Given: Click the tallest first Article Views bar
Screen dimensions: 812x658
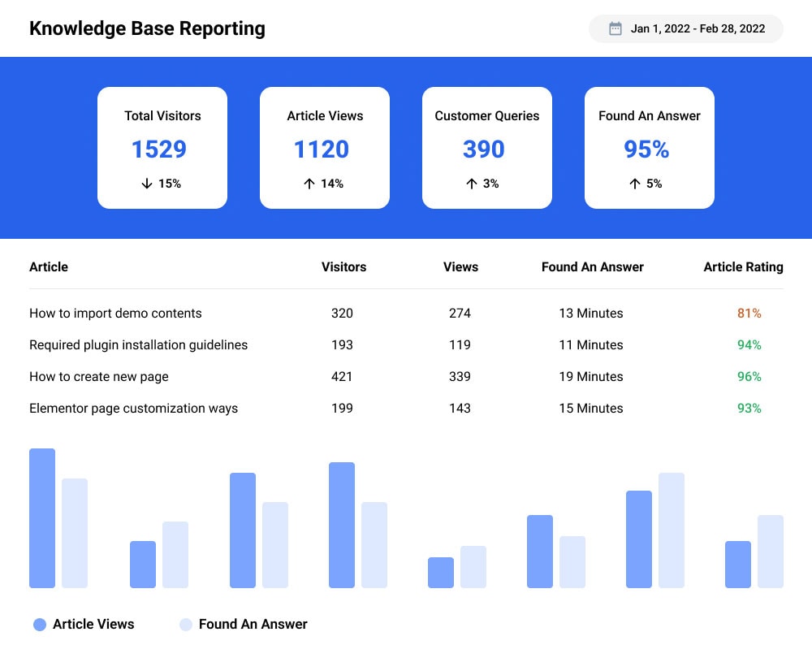Looking at the screenshot, I should tap(42, 518).
